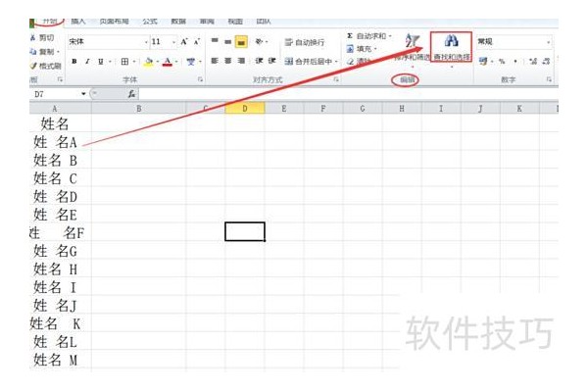588x392 pixels.
Task: Click the Copy (复制) button
Action: click(x=42, y=51)
